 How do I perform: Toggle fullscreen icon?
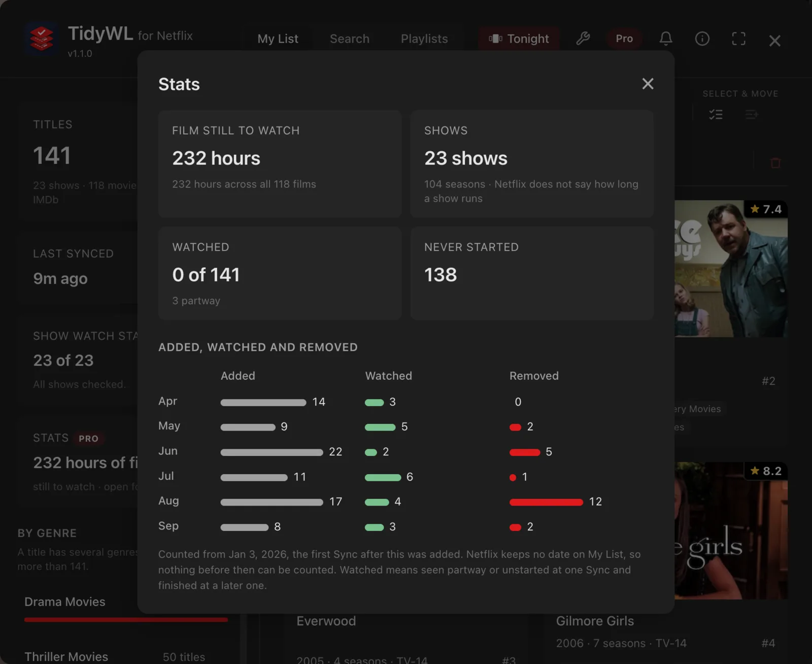pos(739,39)
